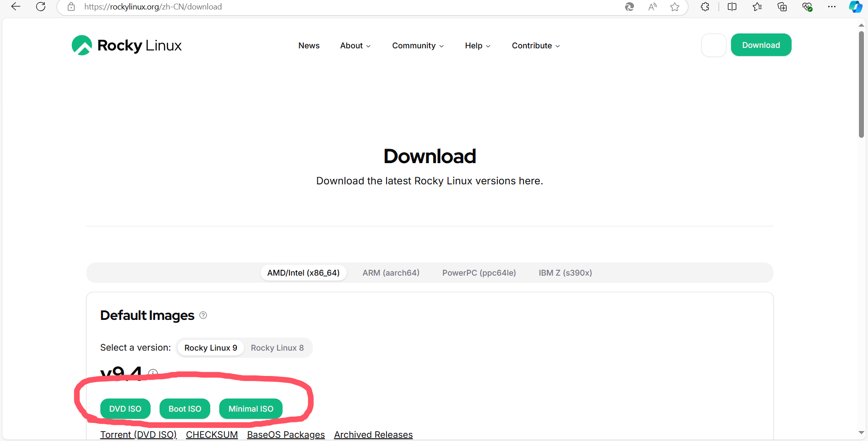Select IBM Z (s390x) architecture tab

click(566, 273)
